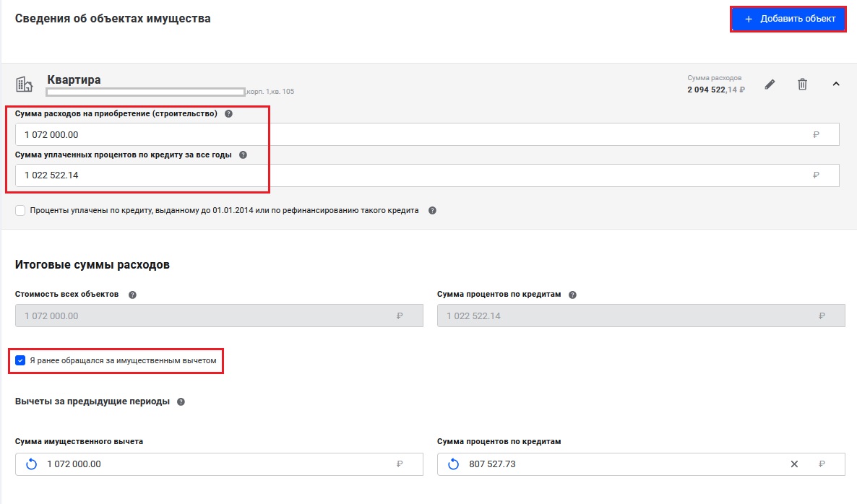Viewport: 857px width, 504px height.
Task: Reset the previous-period credit interest value
Action: (454, 464)
